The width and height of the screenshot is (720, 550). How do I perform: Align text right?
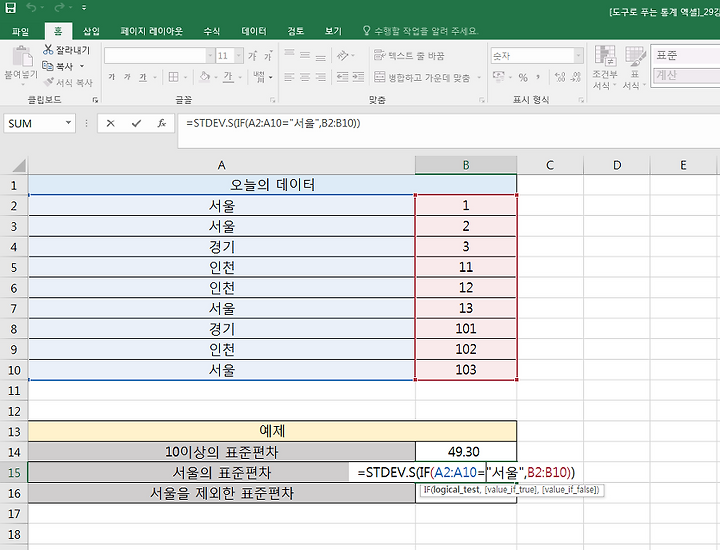pyautogui.click(x=321, y=77)
